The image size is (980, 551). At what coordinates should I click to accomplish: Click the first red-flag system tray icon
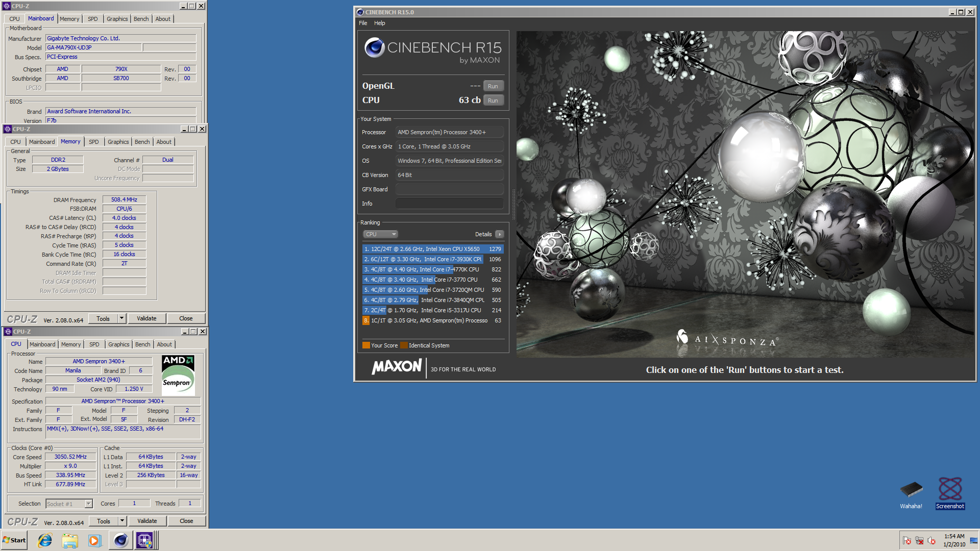tap(907, 540)
